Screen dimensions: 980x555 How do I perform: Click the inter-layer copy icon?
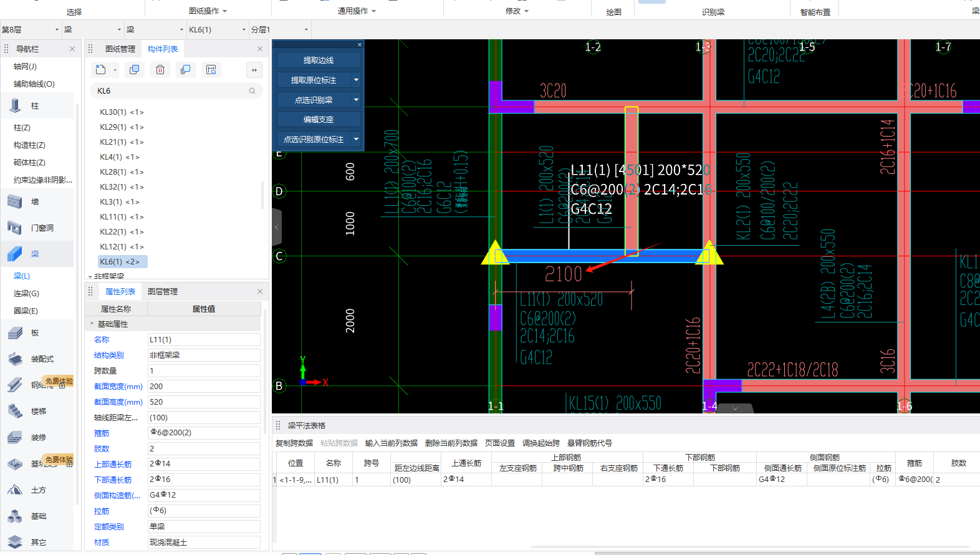185,70
